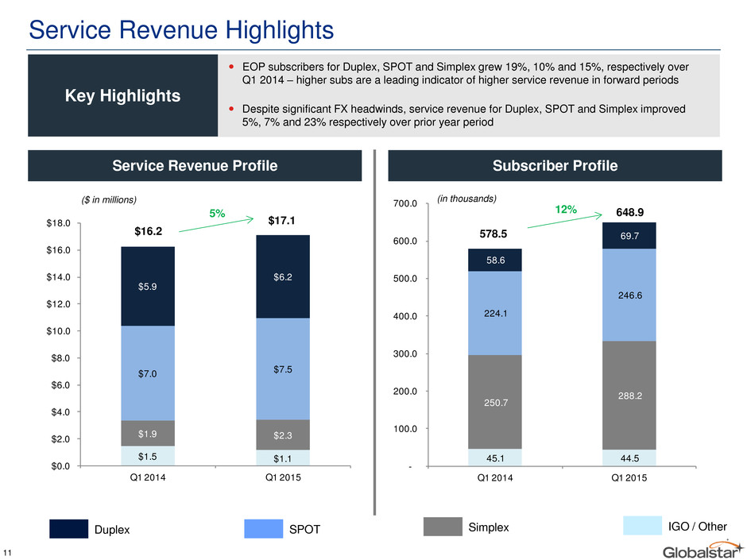
Task: Select the Globalstar logo
Action: [x=702, y=550]
